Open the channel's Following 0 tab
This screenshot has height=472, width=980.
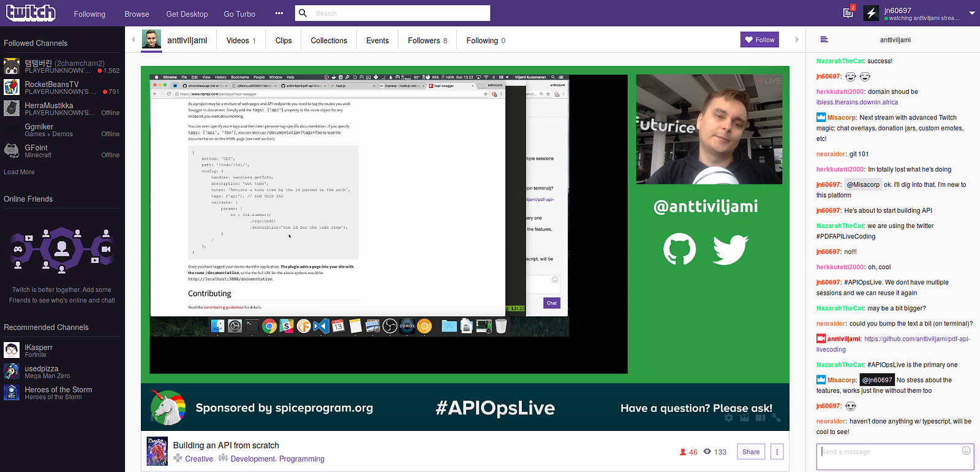486,40
